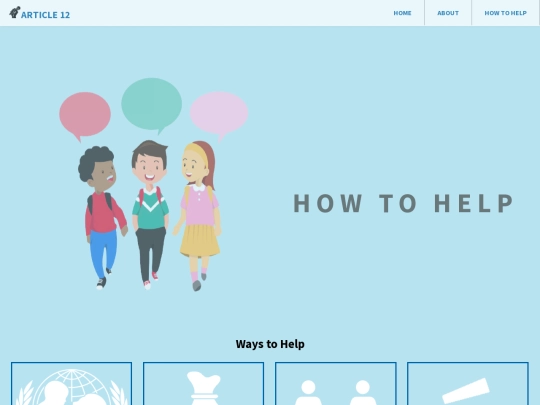
Task: Click the three talking kids illustration
Action: 153,184
